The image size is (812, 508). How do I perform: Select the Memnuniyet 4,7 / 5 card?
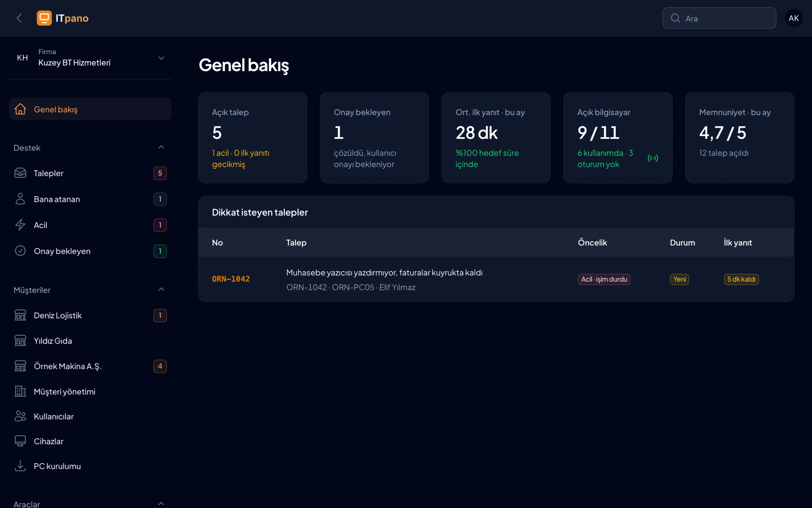(740, 138)
